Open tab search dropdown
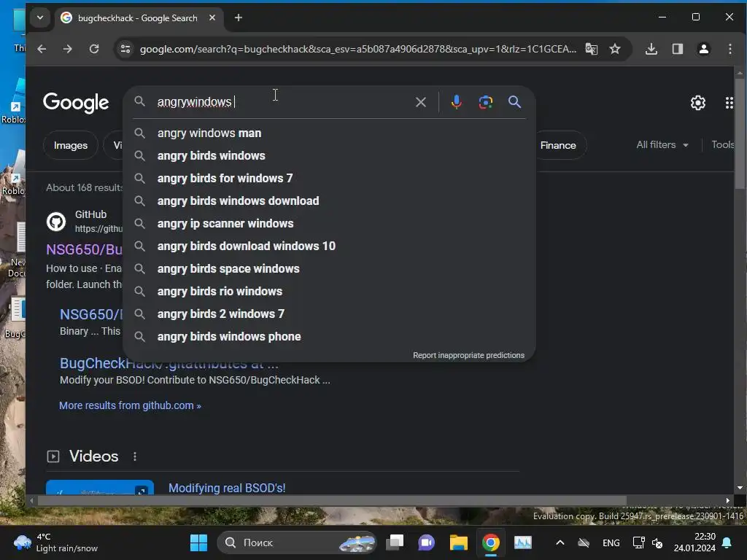Screen dimensions: 747x560 tap(40, 18)
